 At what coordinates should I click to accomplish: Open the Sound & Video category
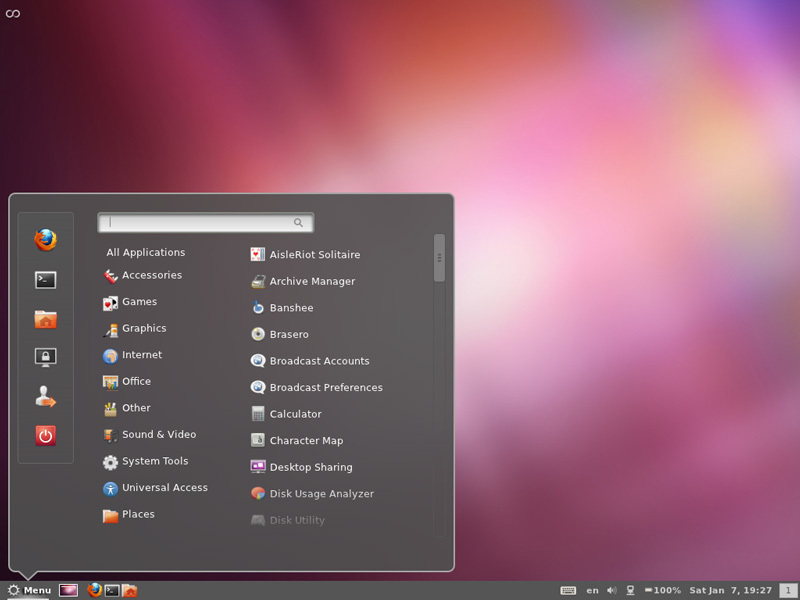pos(149,435)
